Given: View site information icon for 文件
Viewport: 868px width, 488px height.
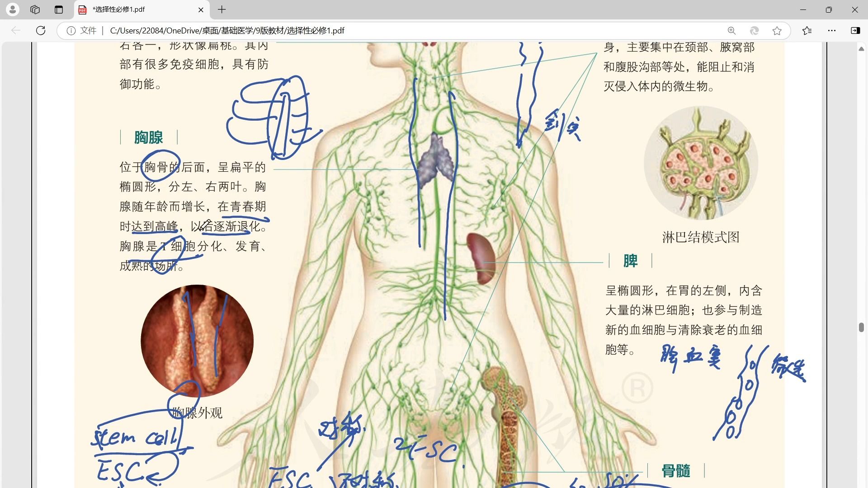Looking at the screenshot, I should [71, 30].
